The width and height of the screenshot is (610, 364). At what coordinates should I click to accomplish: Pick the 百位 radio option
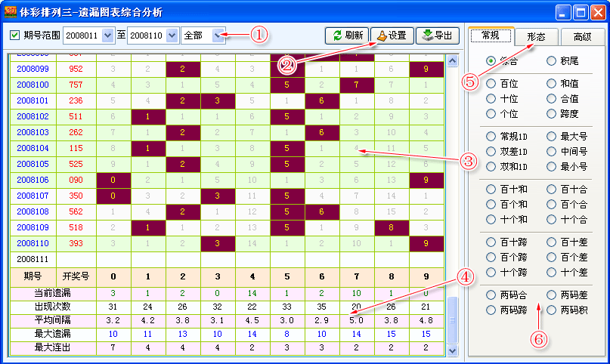click(491, 84)
